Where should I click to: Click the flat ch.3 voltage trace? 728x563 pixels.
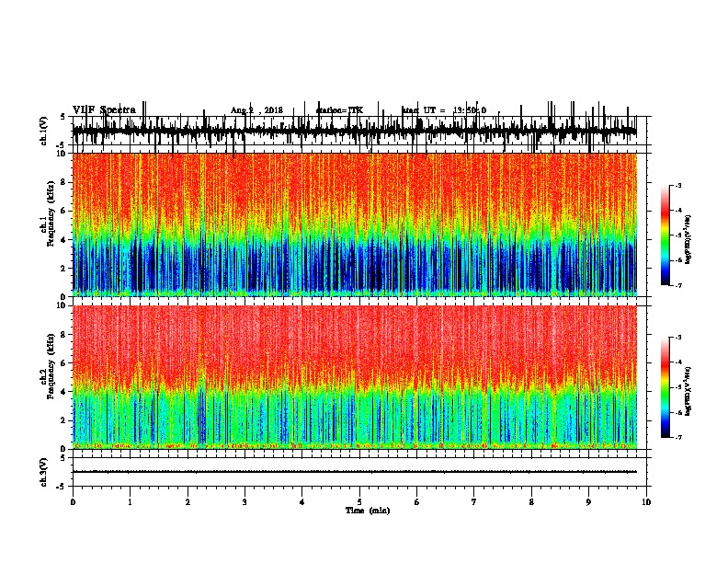[x=355, y=472]
